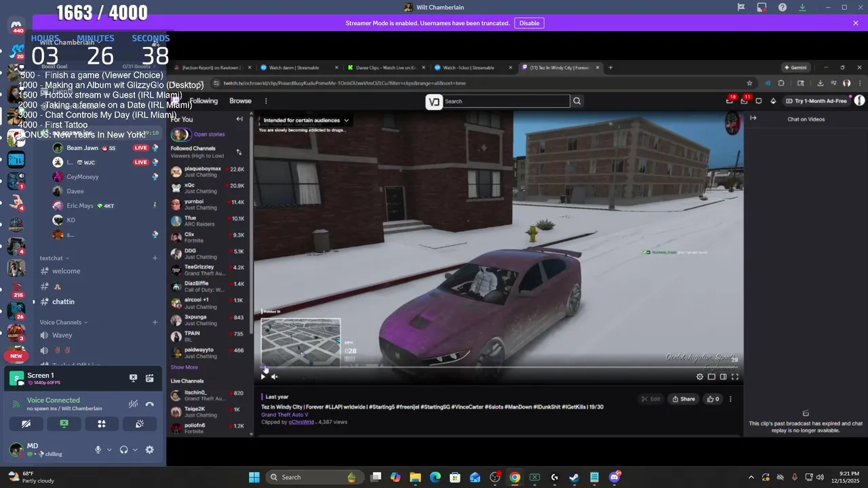868x488 pixels.
Task: Toggle Discord noise suppression
Action: pyautogui.click(x=134, y=404)
